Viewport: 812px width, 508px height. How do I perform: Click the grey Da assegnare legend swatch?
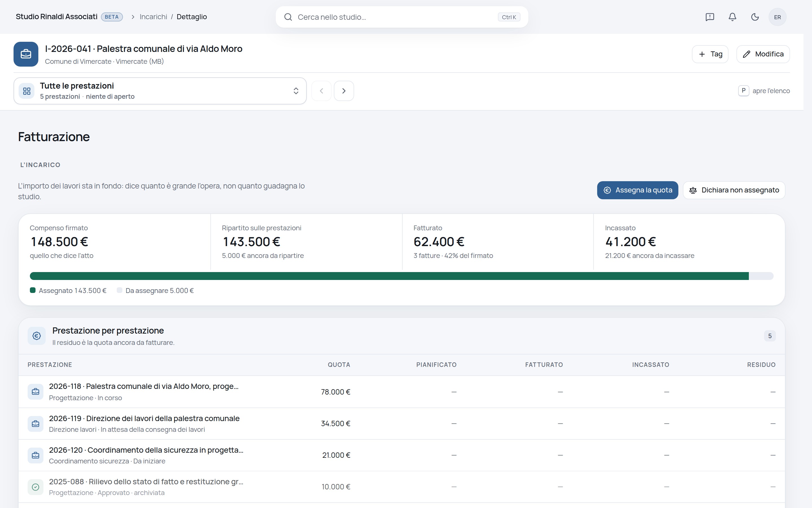120,290
